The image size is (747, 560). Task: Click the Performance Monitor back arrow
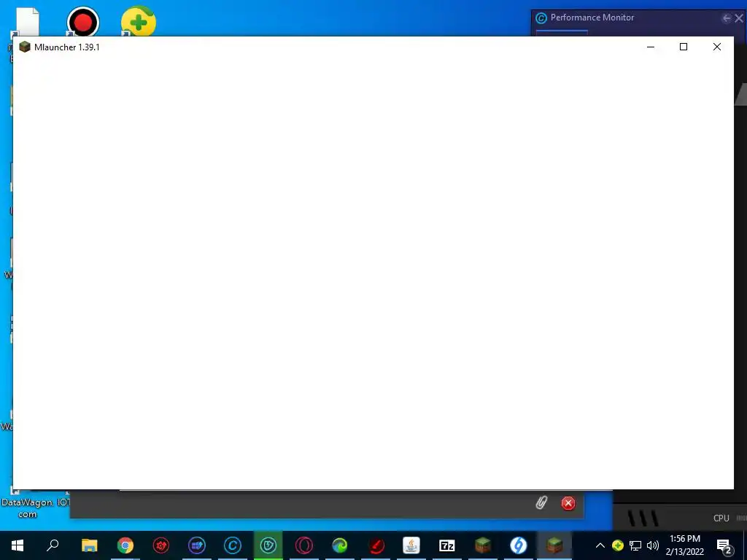(x=727, y=18)
